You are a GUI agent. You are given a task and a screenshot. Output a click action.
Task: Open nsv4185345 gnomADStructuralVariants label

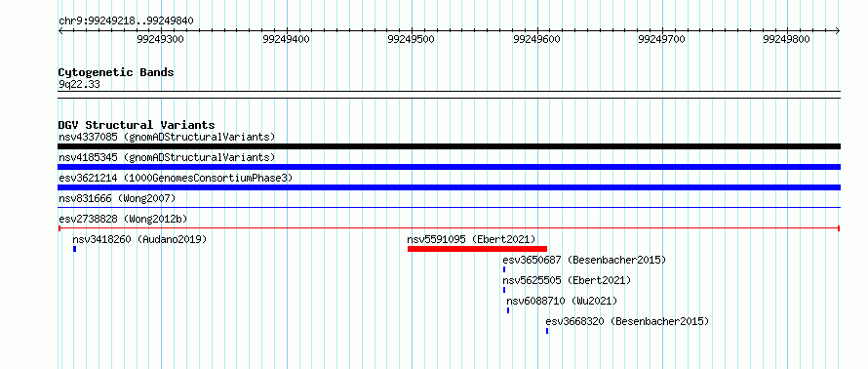click(167, 157)
